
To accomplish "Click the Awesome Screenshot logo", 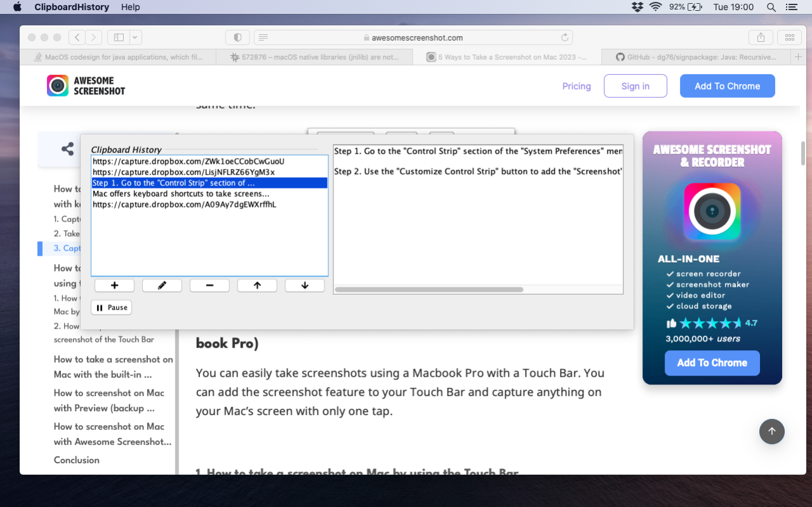I will coord(86,86).
